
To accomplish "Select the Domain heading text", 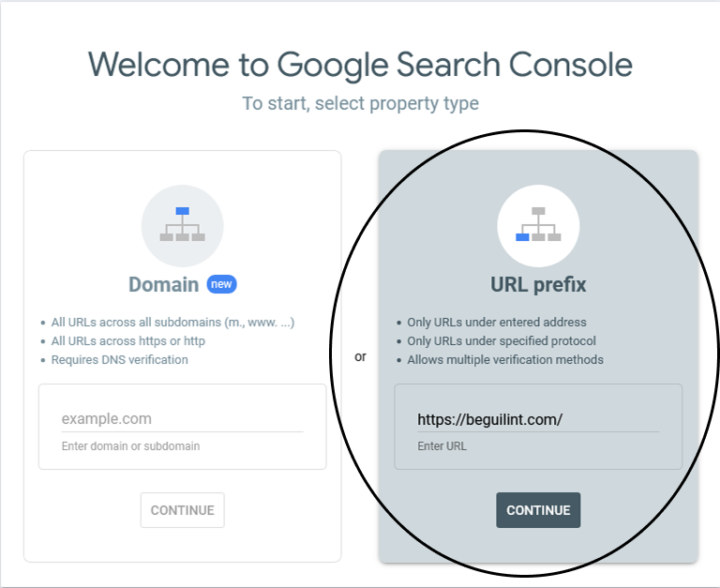I will coord(163,284).
